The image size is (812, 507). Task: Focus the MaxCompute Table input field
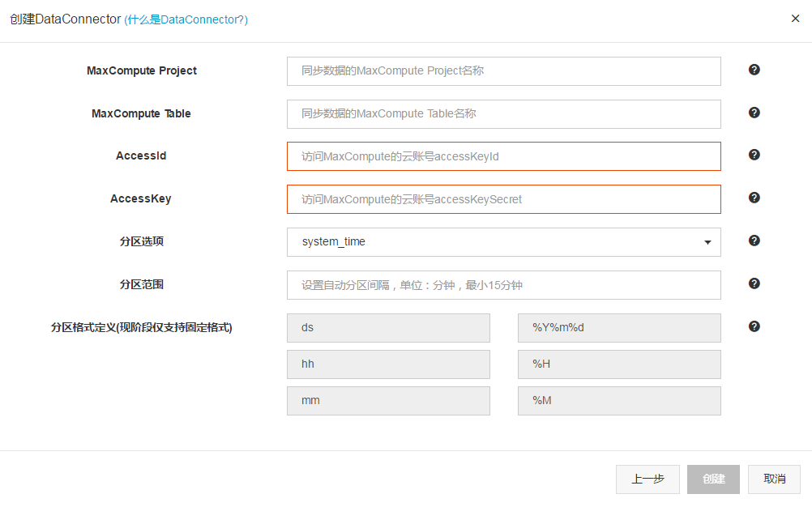(x=504, y=114)
